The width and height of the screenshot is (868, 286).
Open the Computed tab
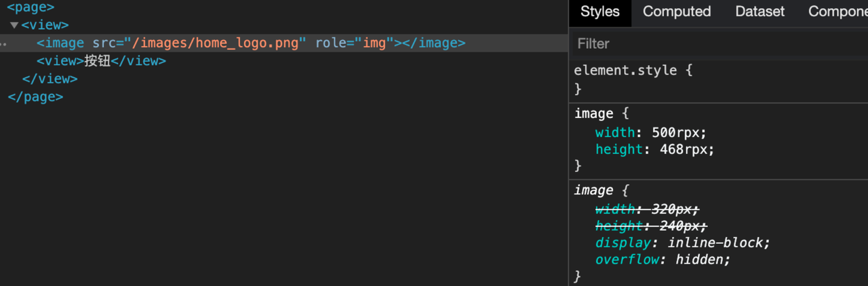tap(677, 12)
